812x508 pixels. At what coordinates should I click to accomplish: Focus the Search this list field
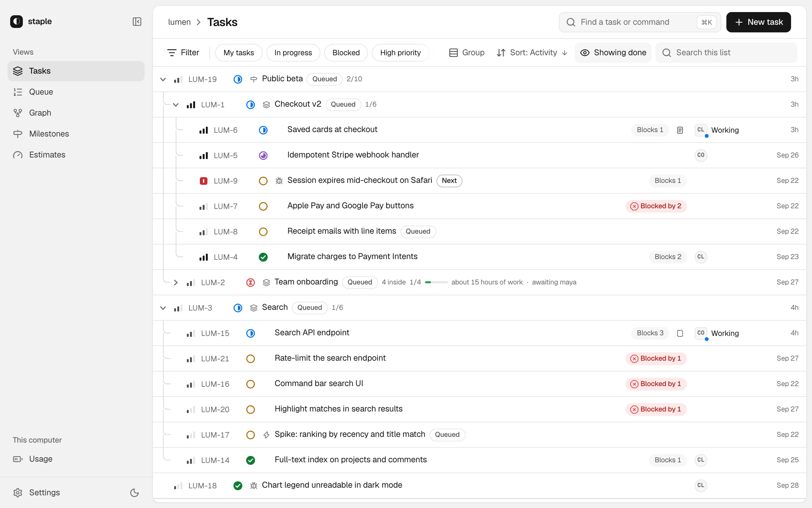pyautogui.click(x=726, y=53)
